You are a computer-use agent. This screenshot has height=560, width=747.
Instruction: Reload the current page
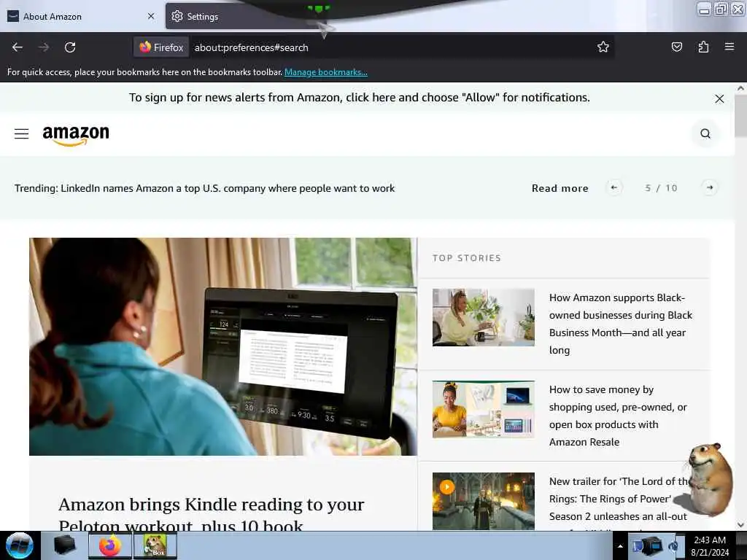tap(70, 47)
